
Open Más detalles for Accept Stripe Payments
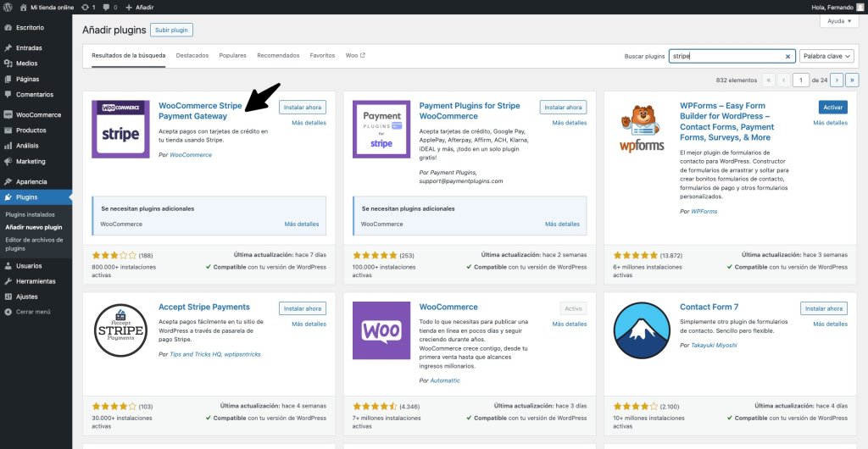[309, 324]
